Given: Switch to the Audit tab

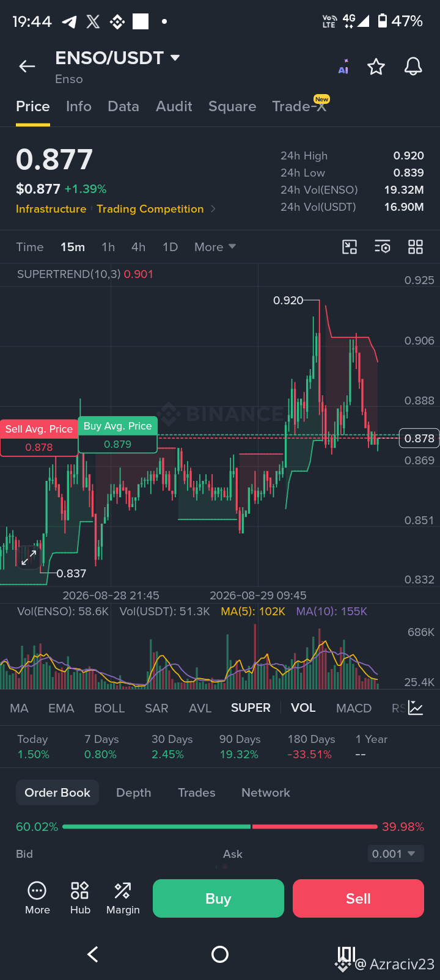Looking at the screenshot, I should 174,106.
